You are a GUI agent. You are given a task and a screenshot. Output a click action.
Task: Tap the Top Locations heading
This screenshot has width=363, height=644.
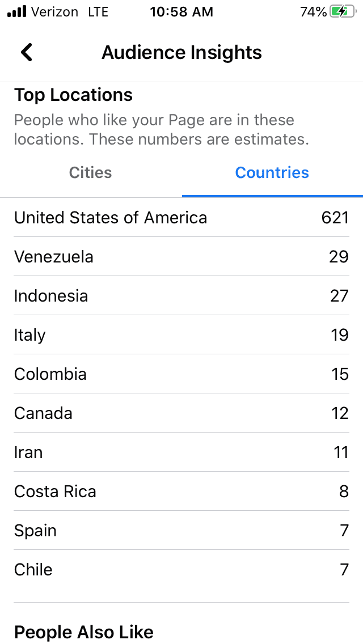pos(73,95)
